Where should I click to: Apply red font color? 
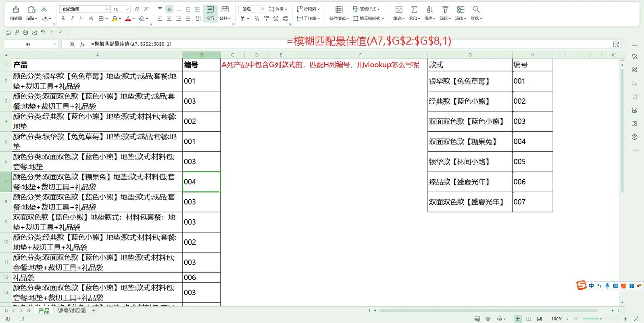[x=128, y=19]
